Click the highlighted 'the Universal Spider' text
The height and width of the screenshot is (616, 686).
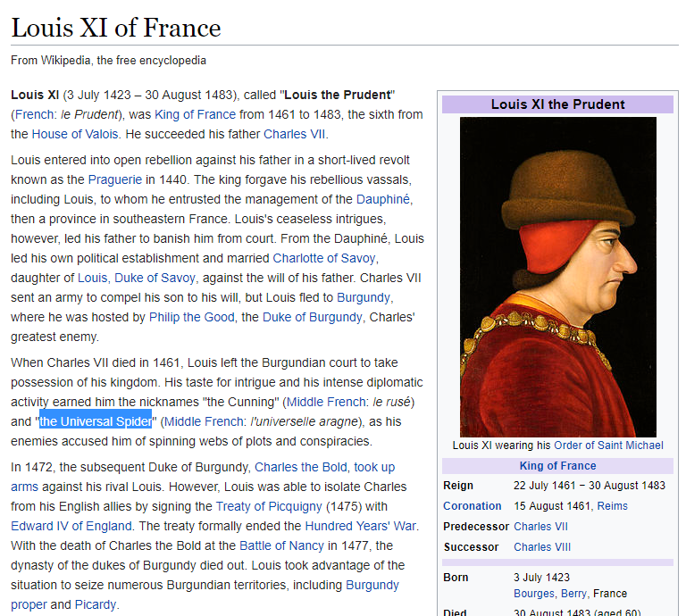coord(96,422)
